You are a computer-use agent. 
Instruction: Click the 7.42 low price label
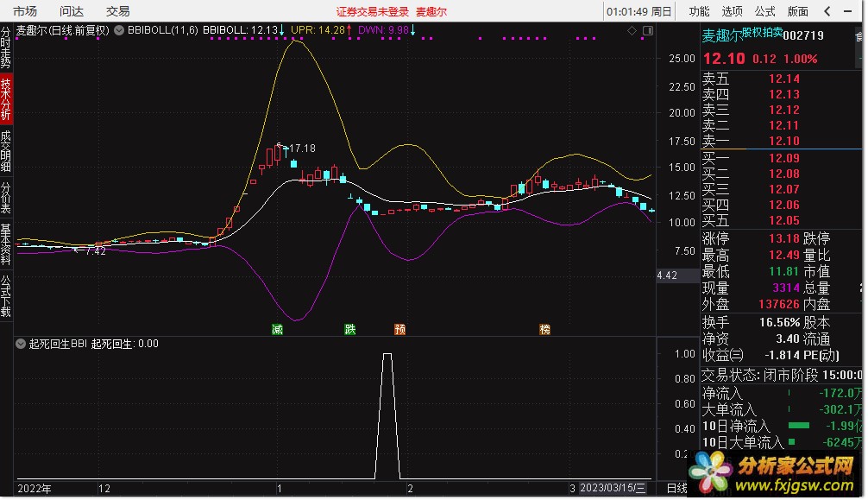click(x=95, y=250)
